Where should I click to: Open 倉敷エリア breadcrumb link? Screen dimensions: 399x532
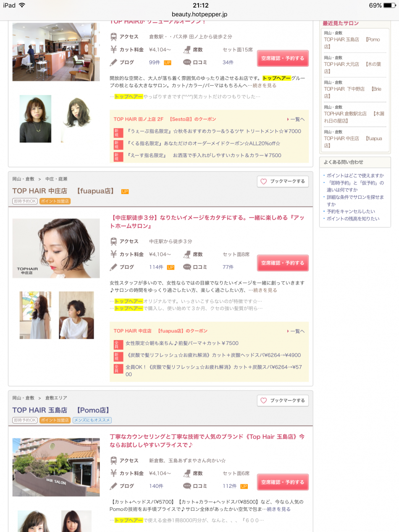(x=56, y=398)
